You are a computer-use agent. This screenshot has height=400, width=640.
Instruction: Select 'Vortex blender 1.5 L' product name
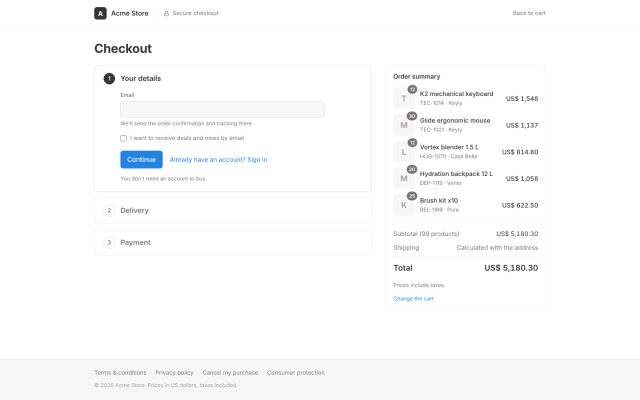[x=449, y=147]
